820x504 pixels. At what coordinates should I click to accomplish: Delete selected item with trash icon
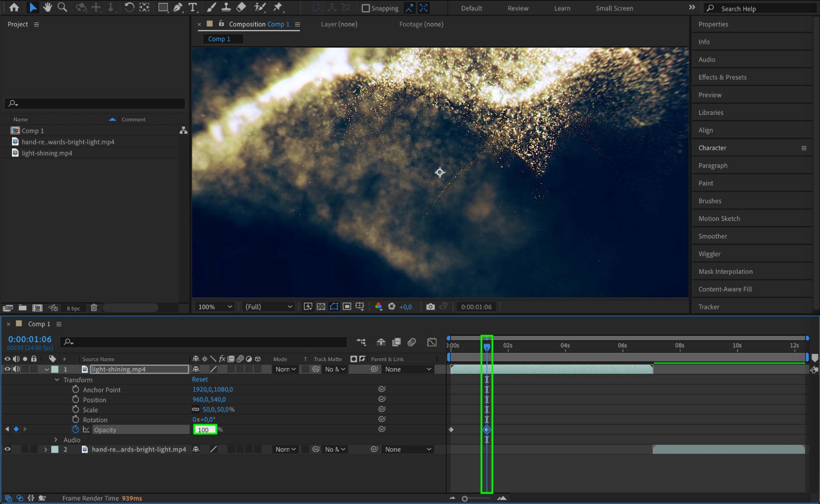click(x=94, y=308)
